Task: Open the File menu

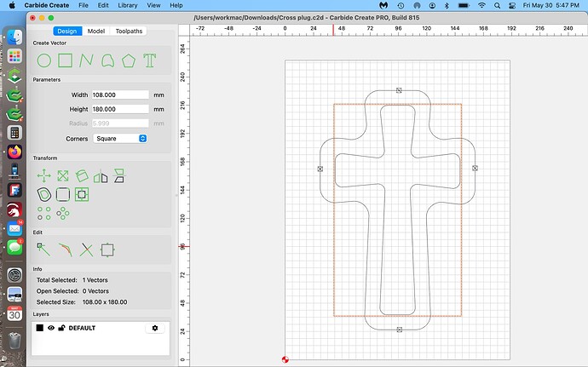Action: tap(84, 5)
